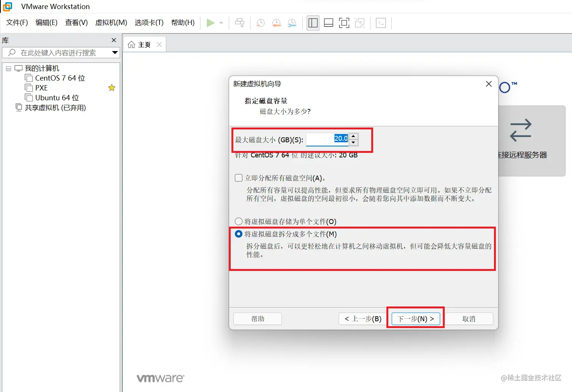Screen dimensions: 572x392
Task: Decrease disk size with down spinner
Action: coord(353,143)
